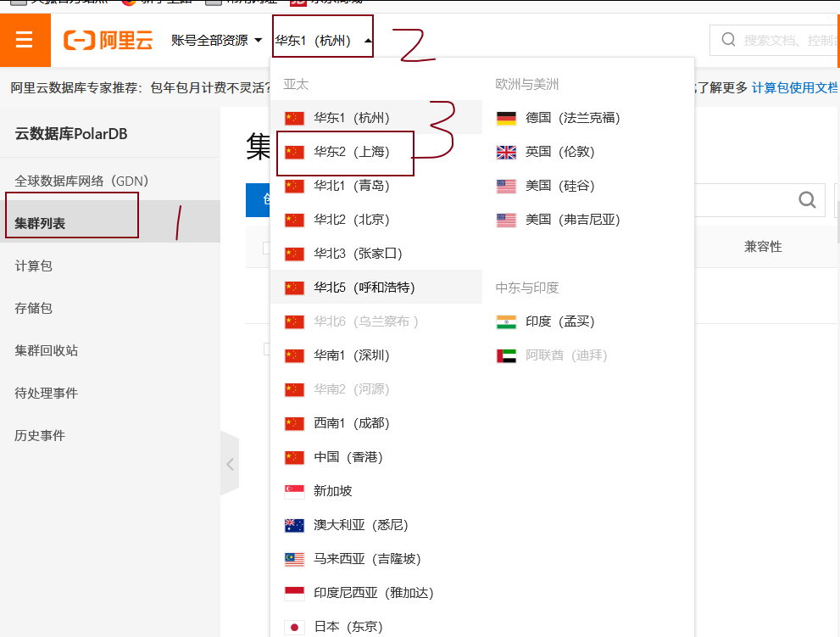Expand the 账号全部资源 dropdown
This screenshot has height=637, width=840.
tap(216, 40)
